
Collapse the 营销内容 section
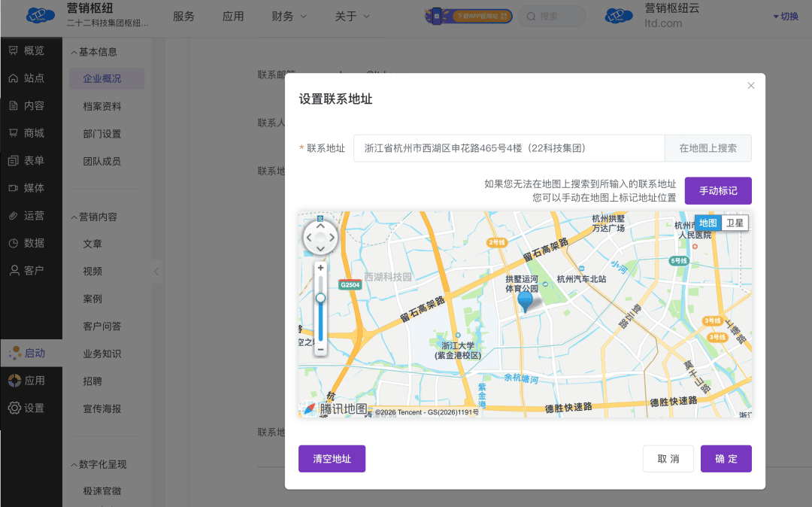(94, 217)
